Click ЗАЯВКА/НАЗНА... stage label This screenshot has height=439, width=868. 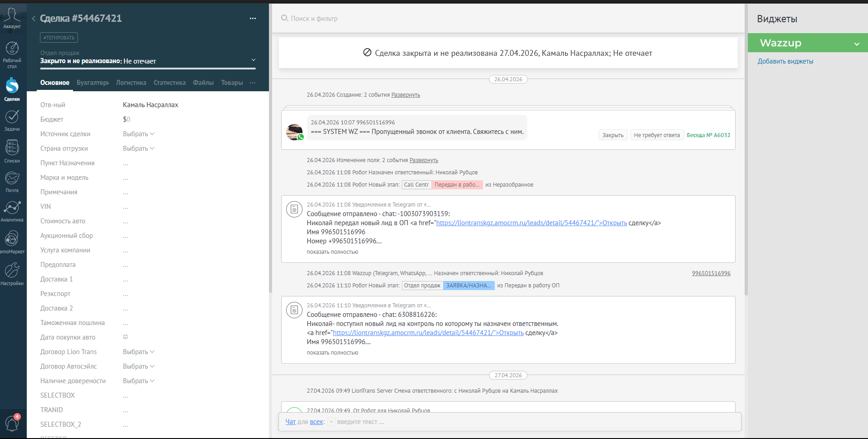click(x=468, y=286)
